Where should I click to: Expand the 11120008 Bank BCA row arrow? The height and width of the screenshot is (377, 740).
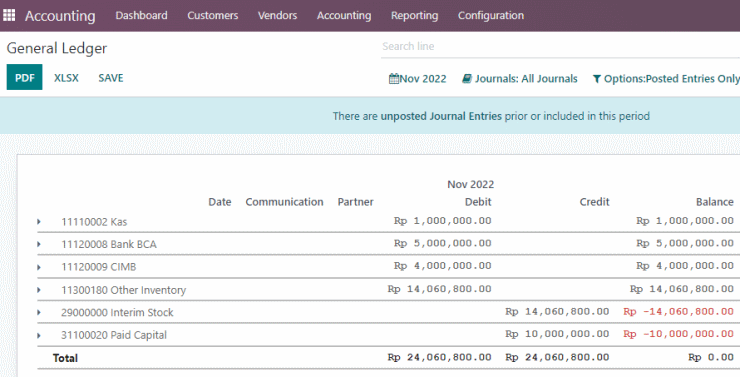tap(39, 244)
